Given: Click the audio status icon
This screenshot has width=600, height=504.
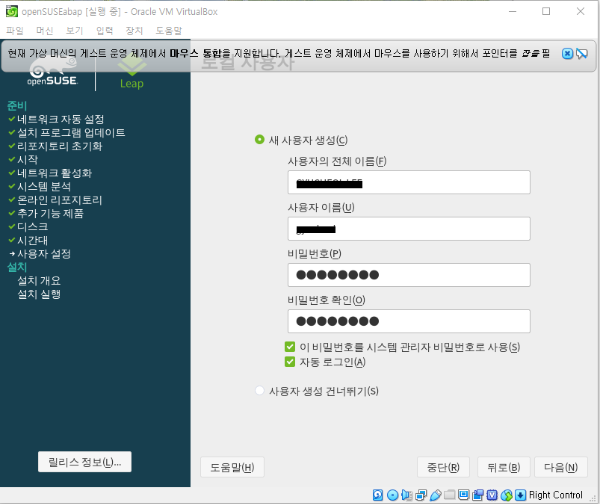Looking at the screenshot, I should coord(406,495).
